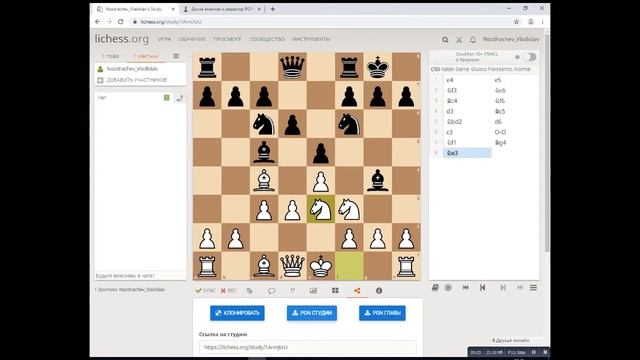Open the analysis menu hamburger icon
This screenshot has height=360, width=640.
point(533,288)
